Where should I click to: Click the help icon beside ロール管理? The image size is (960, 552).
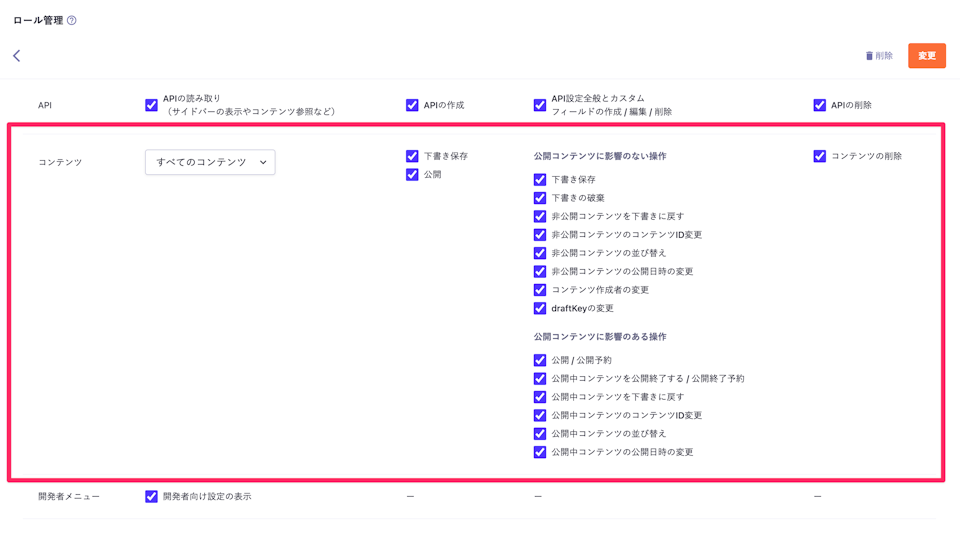tap(71, 20)
